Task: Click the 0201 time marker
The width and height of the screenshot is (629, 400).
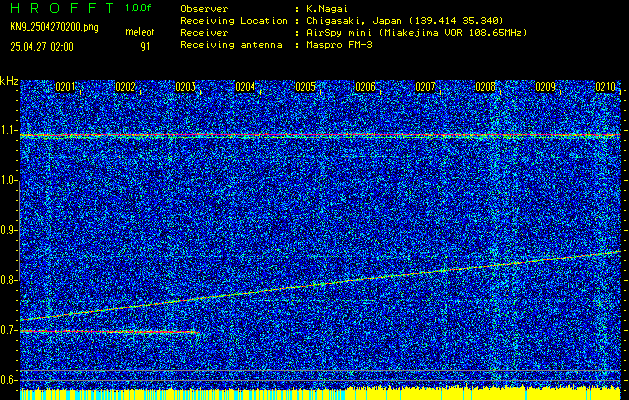Action: 65,87
